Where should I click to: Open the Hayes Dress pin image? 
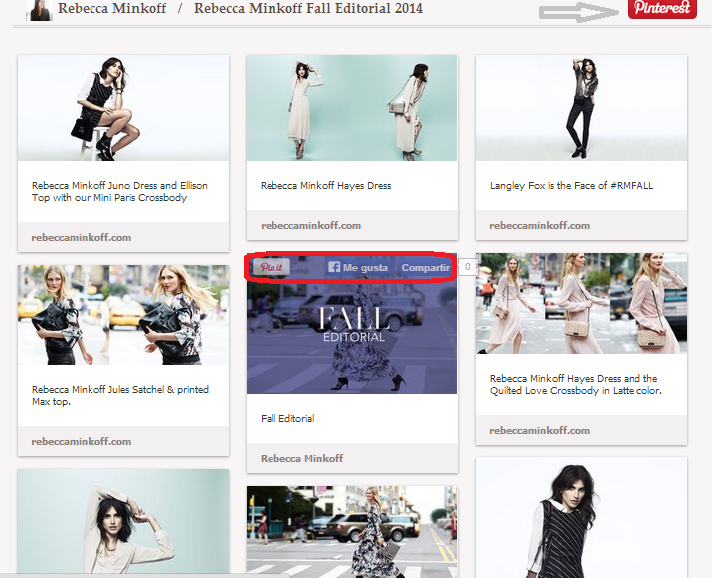[x=352, y=108]
